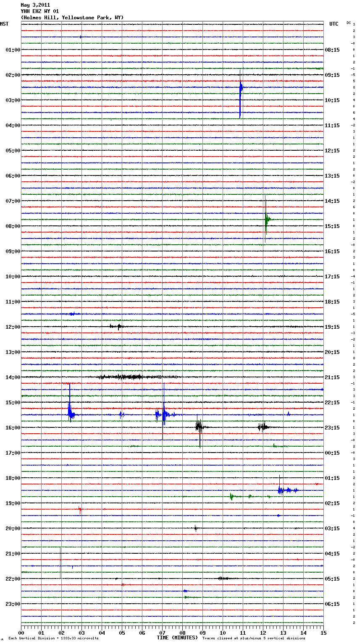Click the 04:15 UTC time label
Viewport: 357px width, 644px height.
pos(332,554)
